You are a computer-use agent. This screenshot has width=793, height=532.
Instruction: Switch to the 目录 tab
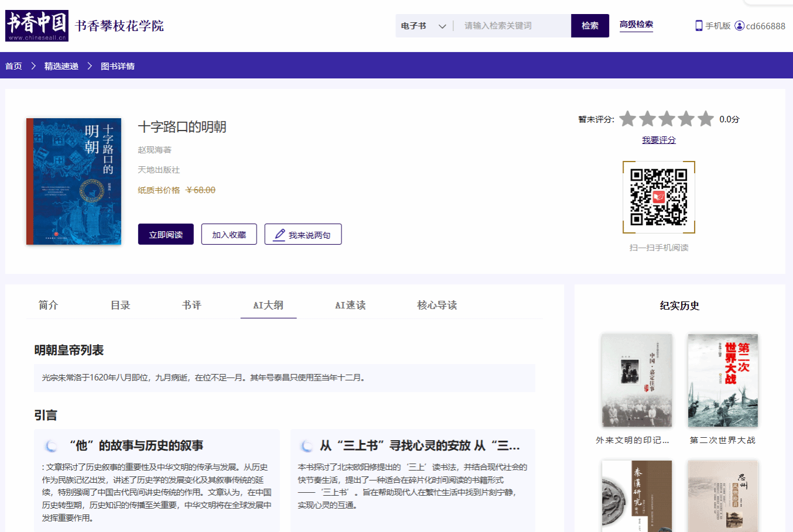[120, 305]
